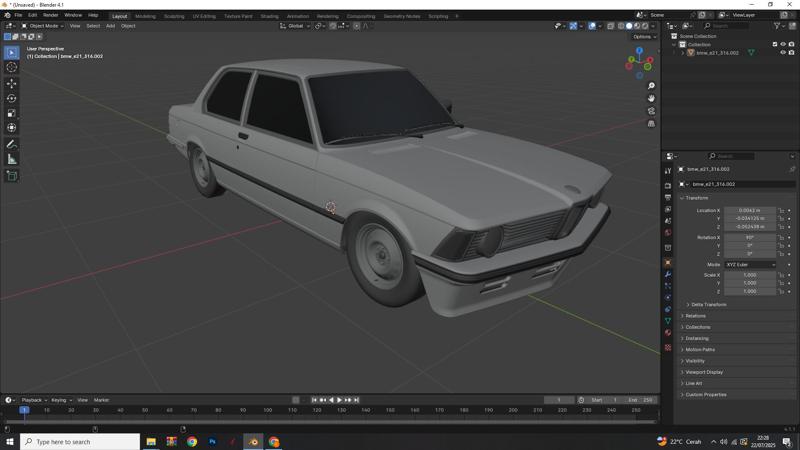Switch to wireframe viewport shading
The image size is (800, 450).
tap(621, 26)
